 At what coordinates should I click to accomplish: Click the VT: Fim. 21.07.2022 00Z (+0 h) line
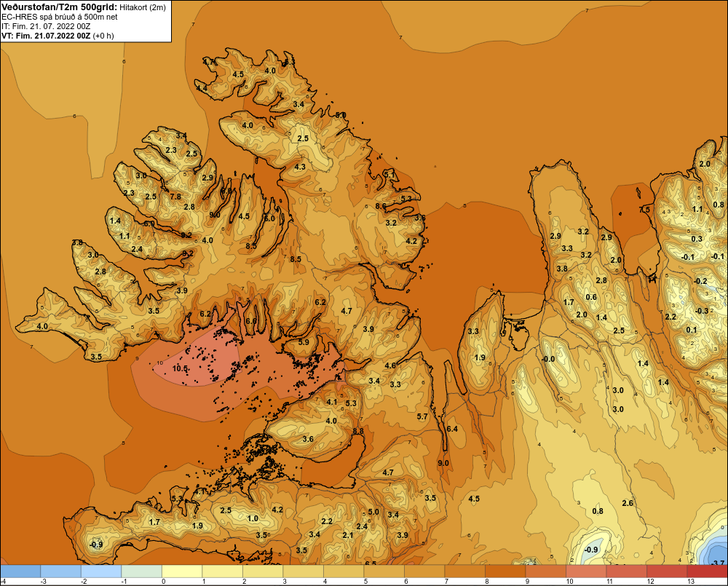tap(58, 36)
